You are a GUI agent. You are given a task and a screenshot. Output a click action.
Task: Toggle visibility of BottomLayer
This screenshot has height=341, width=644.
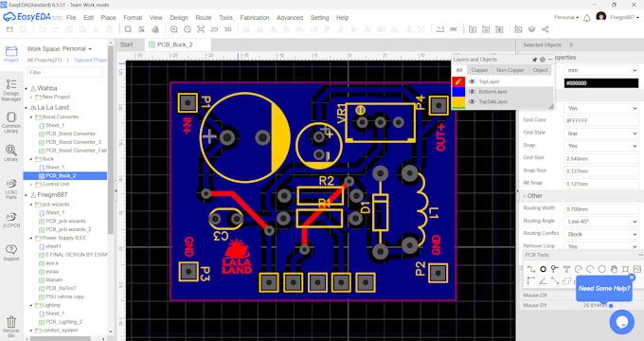pyautogui.click(x=473, y=92)
